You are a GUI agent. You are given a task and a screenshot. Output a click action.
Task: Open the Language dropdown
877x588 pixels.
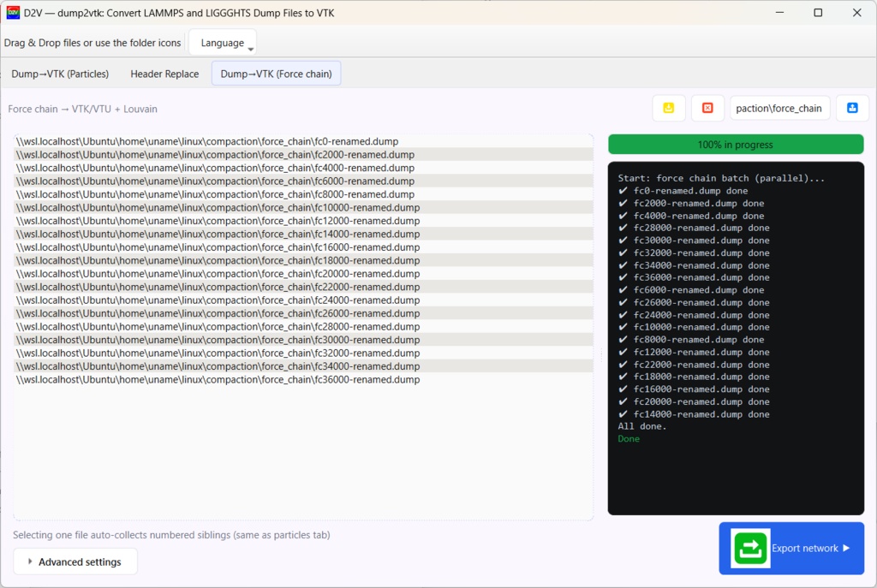pyautogui.click(x=223, y=41)
